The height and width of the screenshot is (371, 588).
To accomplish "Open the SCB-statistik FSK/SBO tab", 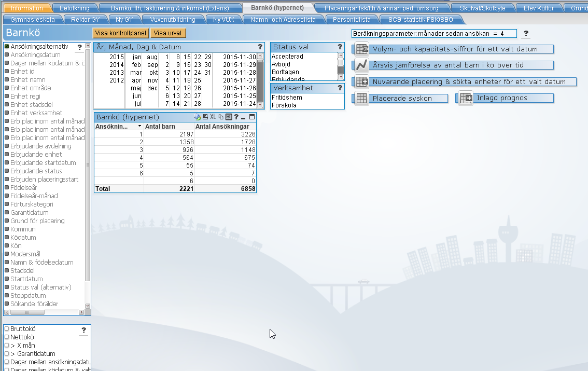I will (421, 20).
